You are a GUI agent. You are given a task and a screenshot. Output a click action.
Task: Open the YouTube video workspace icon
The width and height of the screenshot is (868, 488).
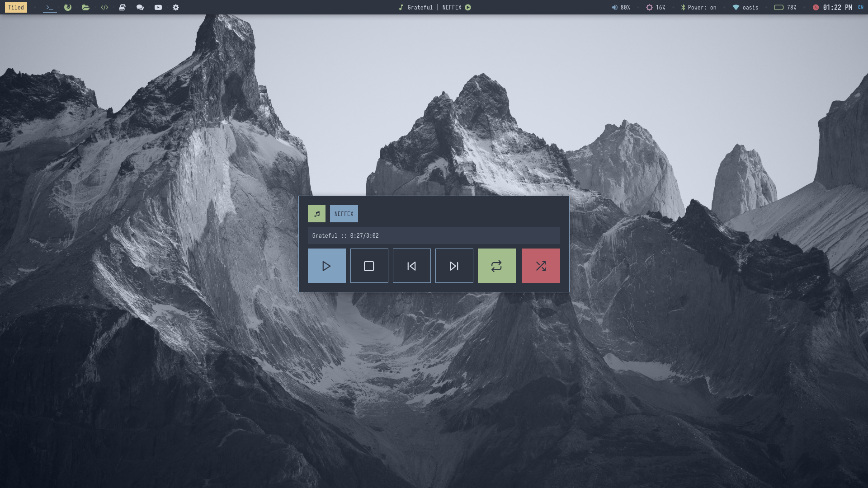click(x=158, y=7)
